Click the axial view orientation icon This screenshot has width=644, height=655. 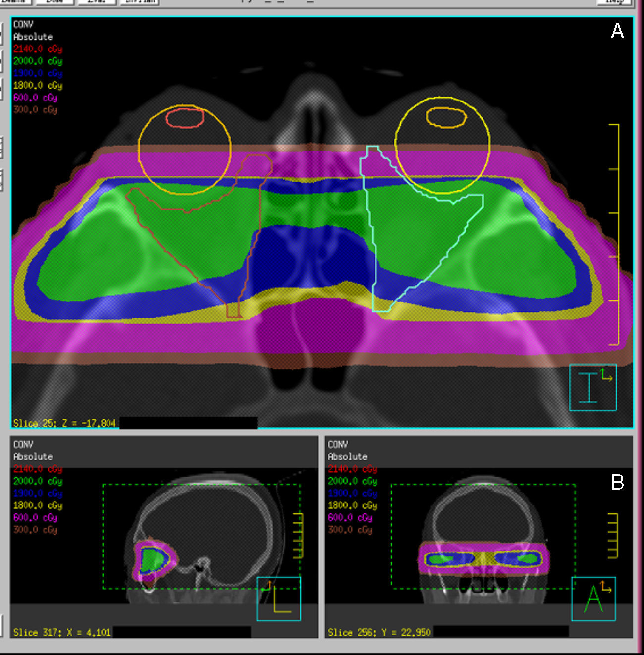[x=592, y=388]
